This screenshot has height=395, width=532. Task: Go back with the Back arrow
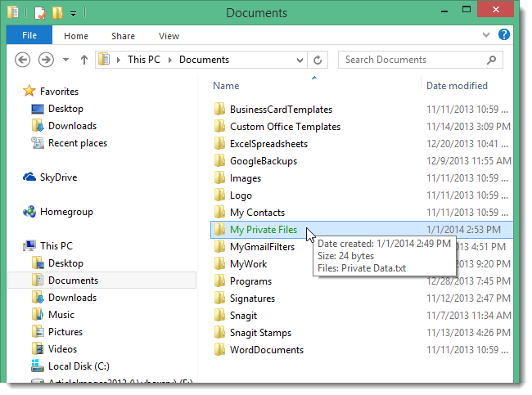click(22, 60)
